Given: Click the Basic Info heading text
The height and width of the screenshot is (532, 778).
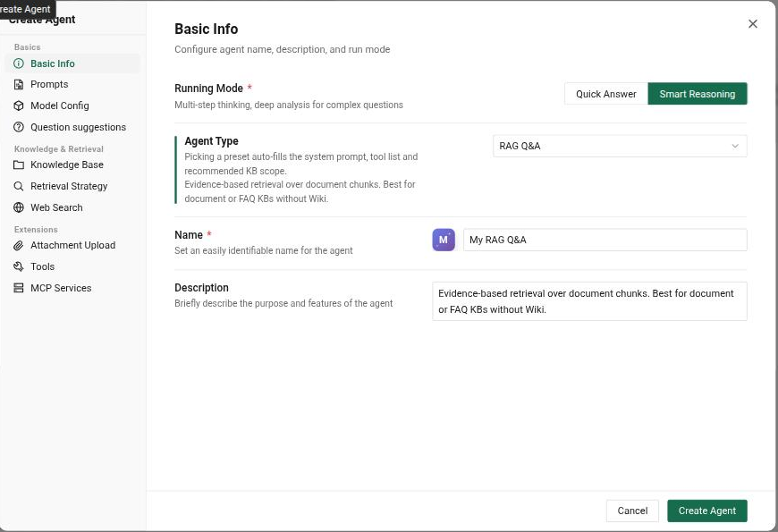Looking at the screenshot, I should click(x=206, y=30).
